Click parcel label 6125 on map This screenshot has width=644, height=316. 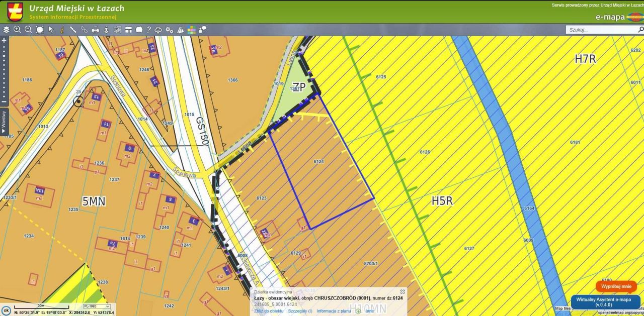pos(381,77)
